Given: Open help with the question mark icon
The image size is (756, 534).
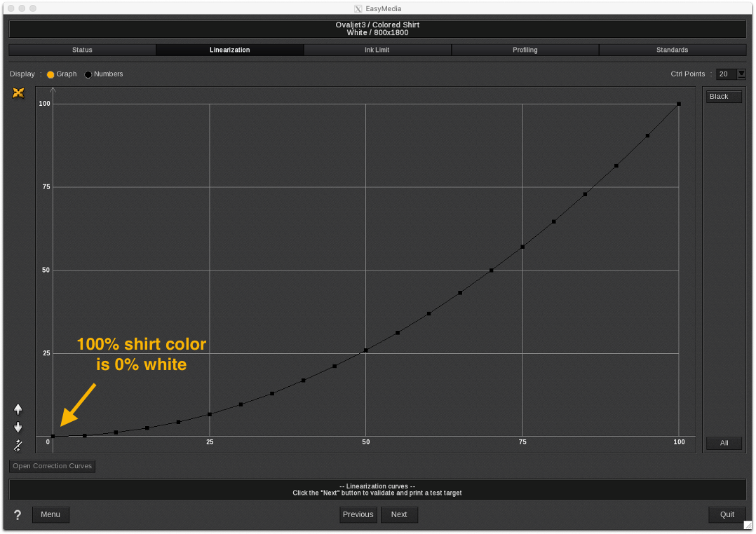Looking at the screenshot, I should pyautogui.click(x=18, y=515).
